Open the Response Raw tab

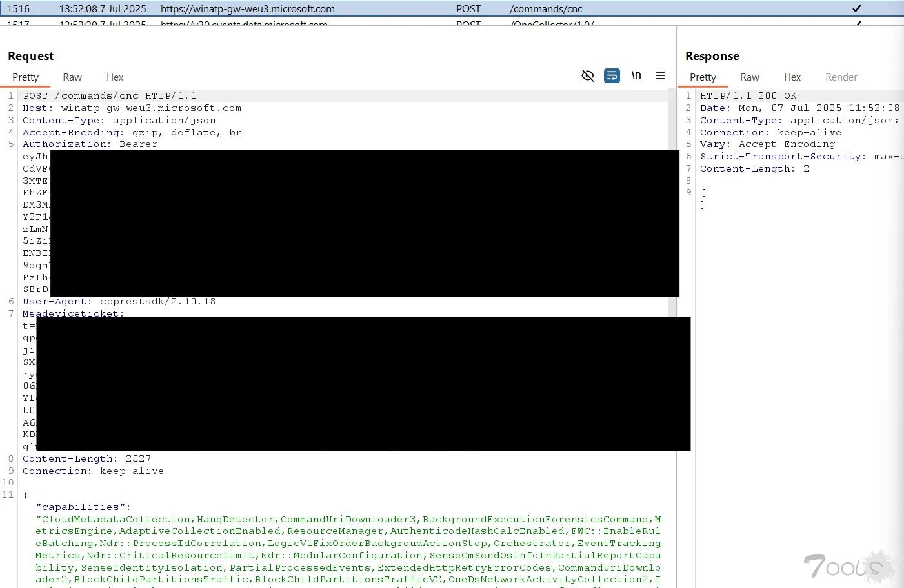click(749, 77)
